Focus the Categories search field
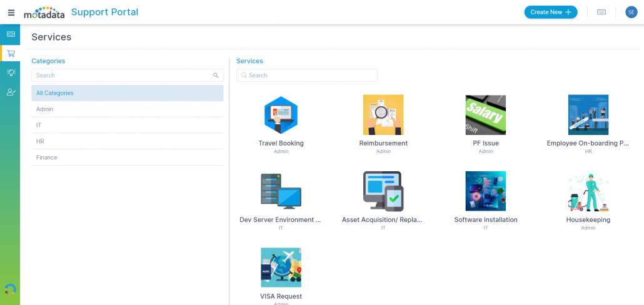Viewport: 644px width, 305px height. [x=122, y=76]
